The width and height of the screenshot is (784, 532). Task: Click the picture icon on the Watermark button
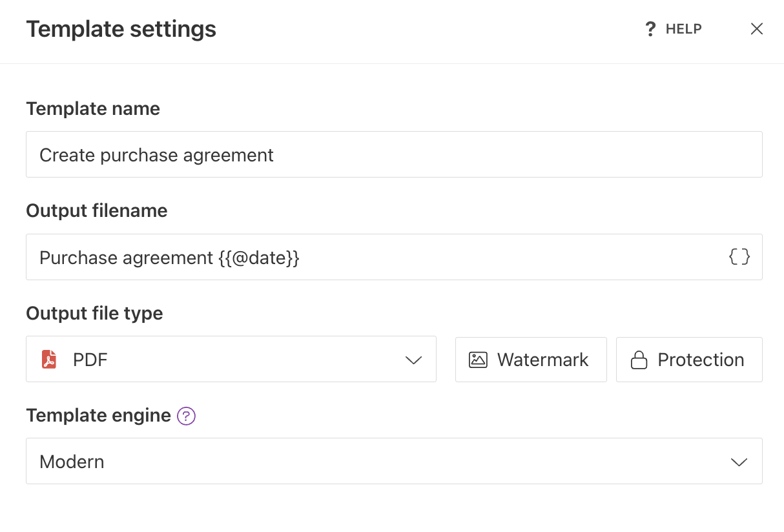tap(478, 360)
